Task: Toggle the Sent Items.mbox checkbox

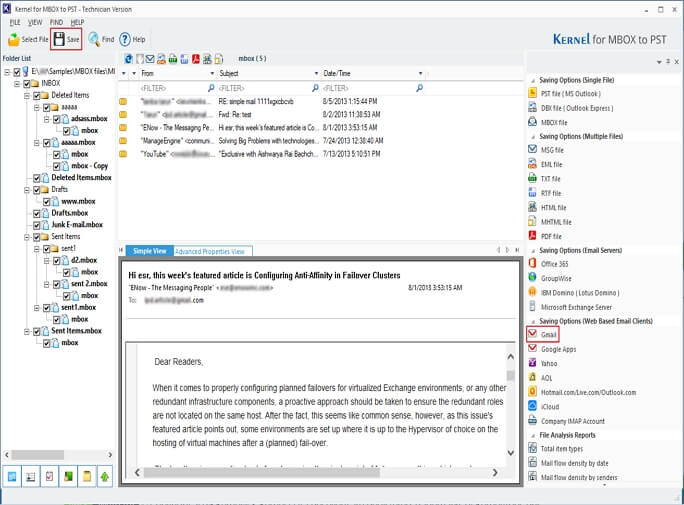Action: coord(37,331)
